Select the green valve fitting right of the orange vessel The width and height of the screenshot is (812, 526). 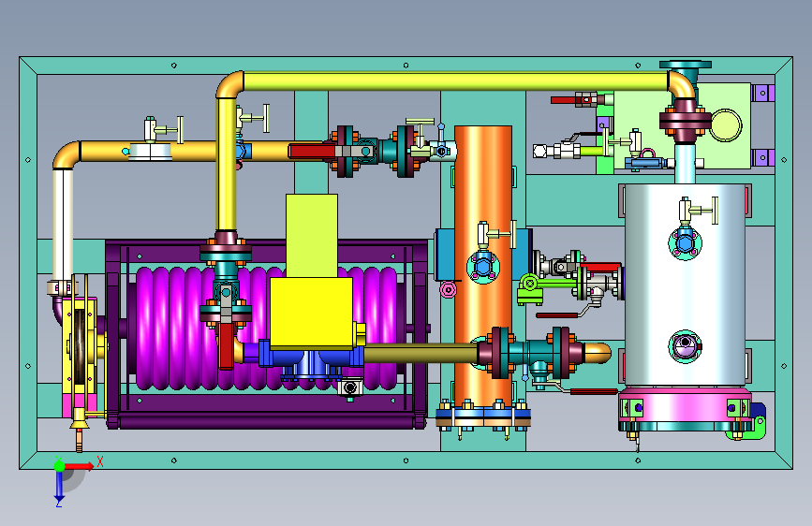[530, 289]
